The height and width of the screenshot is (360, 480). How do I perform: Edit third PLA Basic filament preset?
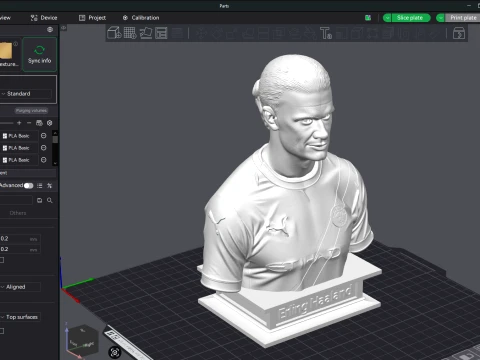(x=44, y=160)
